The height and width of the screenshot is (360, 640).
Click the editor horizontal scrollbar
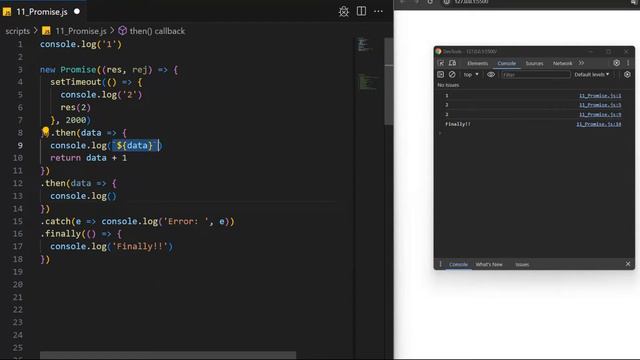click(168, 355)
